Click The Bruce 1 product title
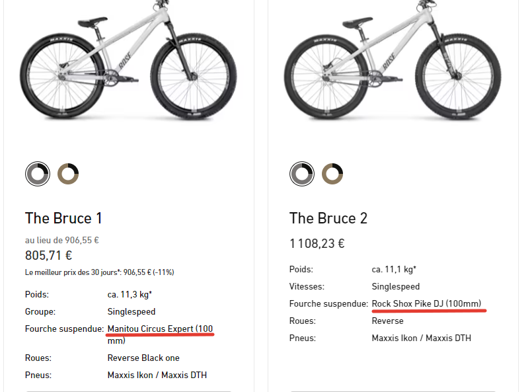Image resolution: width=532 pixels, height=392 pixels. click(x=63, y=218)
